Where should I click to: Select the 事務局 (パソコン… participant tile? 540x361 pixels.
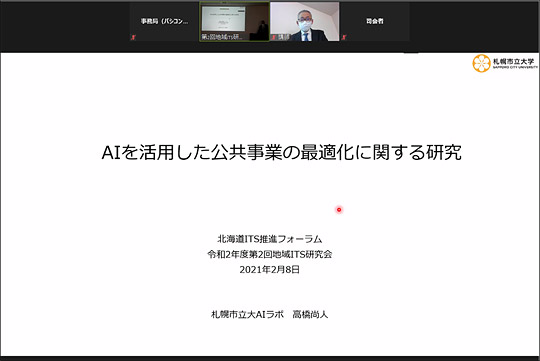point(165,21)
